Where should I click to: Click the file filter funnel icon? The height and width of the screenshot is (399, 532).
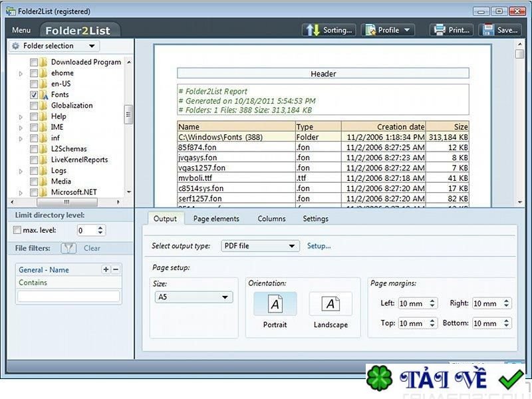68,248
